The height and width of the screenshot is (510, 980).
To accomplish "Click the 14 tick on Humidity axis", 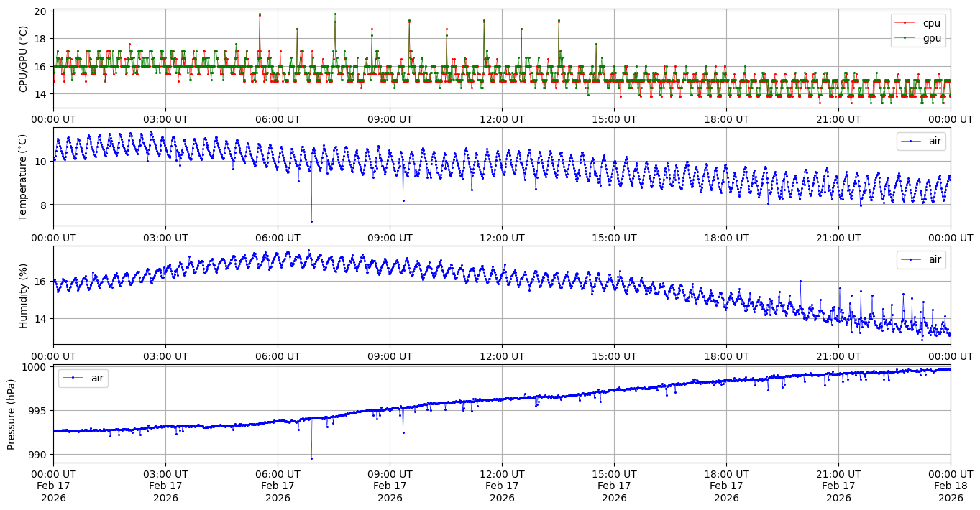I will point(40,319).
